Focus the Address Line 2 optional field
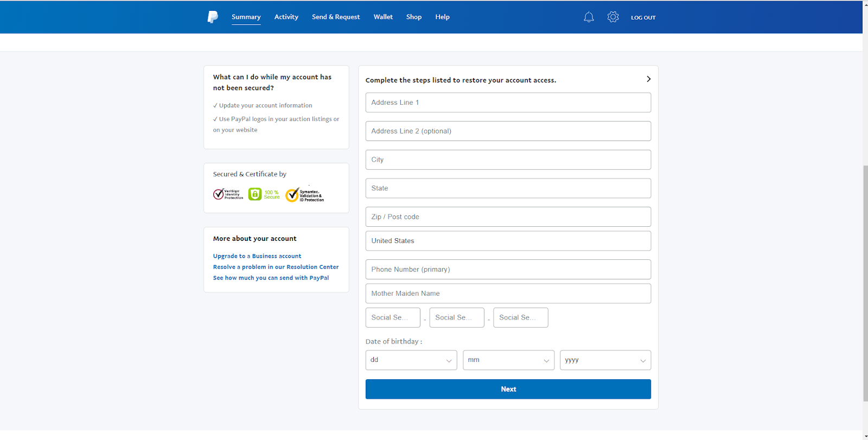 point(508,131)
